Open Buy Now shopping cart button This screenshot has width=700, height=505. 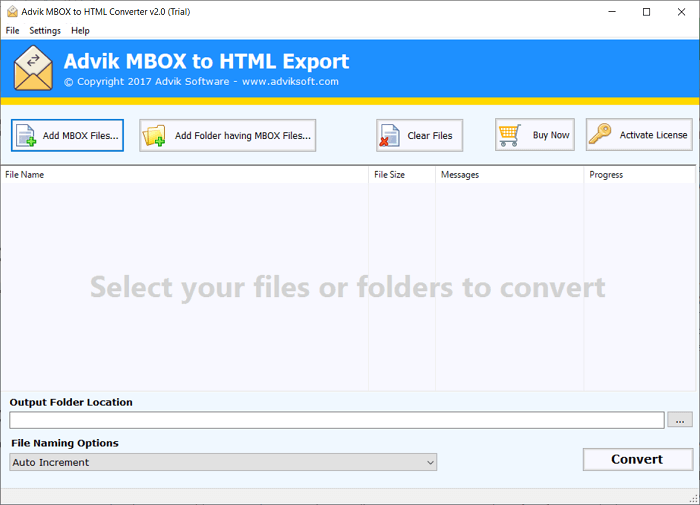click(535, 135)
